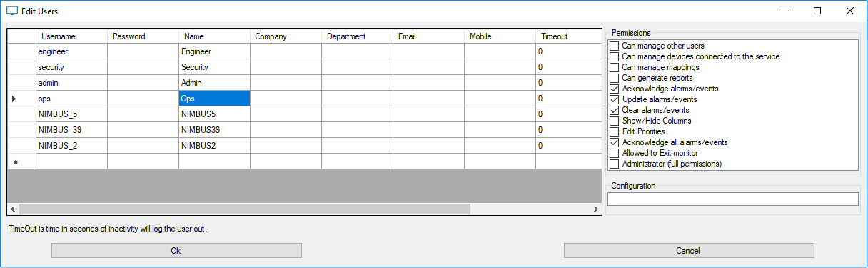
Task: Click the Mobile column header
Action: click(500, 36)
